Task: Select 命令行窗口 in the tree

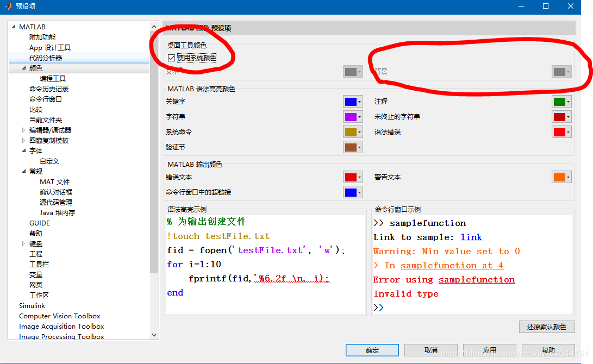Action: click(45, 99)
